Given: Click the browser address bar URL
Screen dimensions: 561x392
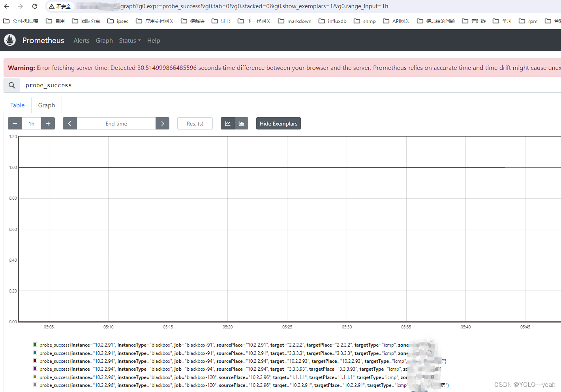Looking at the screenshot, I should (254, 6).
